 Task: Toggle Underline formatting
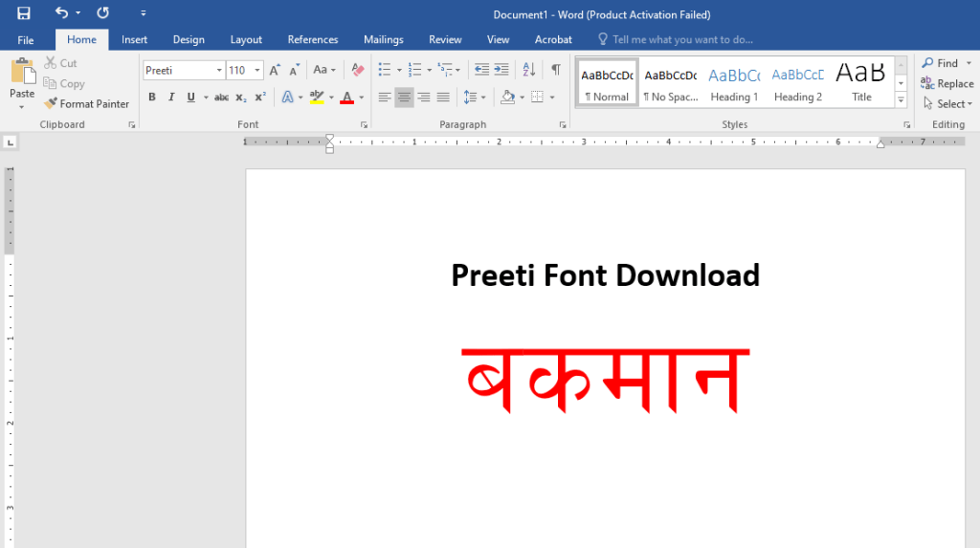coord(190,97)
